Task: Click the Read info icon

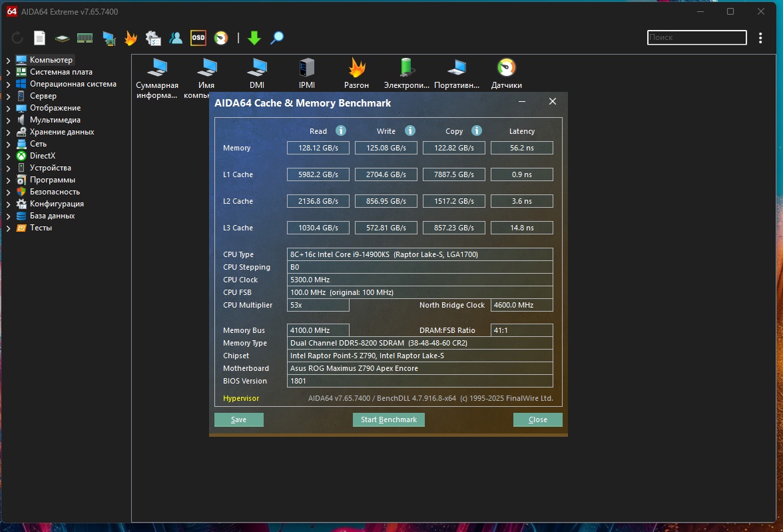Action: pyautogui.click(x=341, y=131)
